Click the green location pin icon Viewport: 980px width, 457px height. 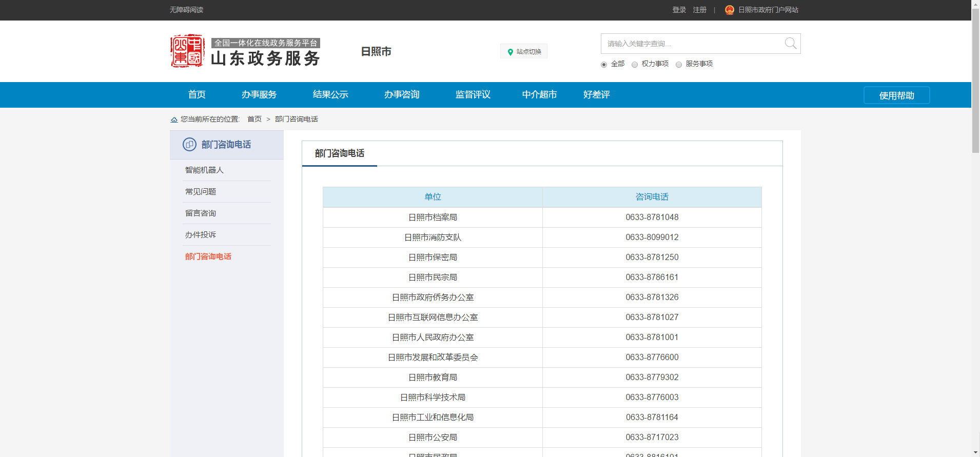click(510, 52)
